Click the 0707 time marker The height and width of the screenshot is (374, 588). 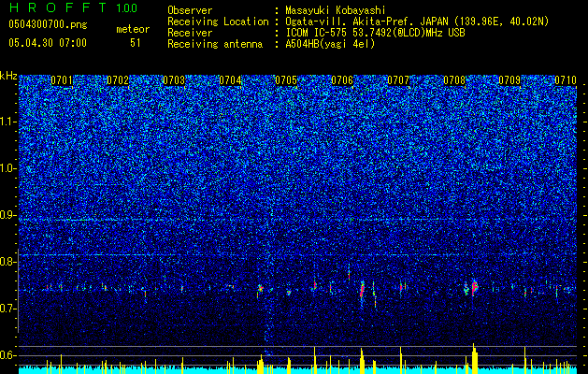point(398,80)
